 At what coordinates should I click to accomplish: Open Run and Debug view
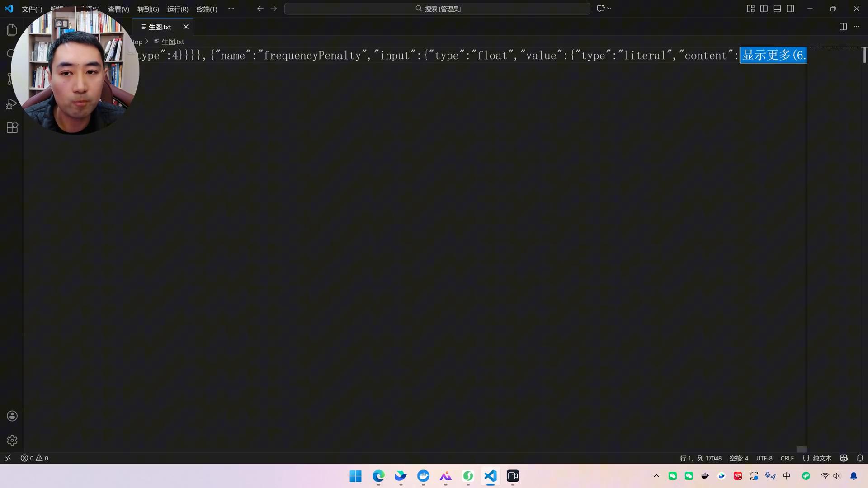11,104
